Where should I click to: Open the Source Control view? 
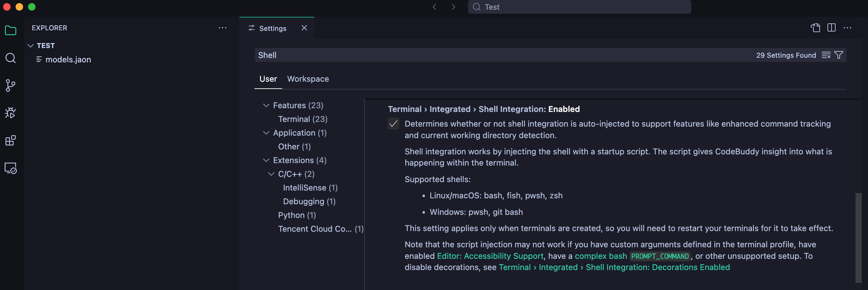click(x=11, y=85)
